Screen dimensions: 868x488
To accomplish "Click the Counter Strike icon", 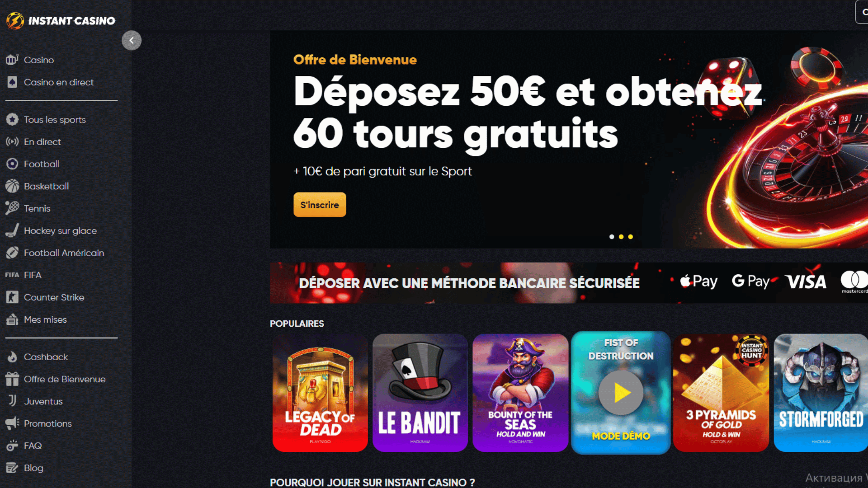I will coord(12,297).
